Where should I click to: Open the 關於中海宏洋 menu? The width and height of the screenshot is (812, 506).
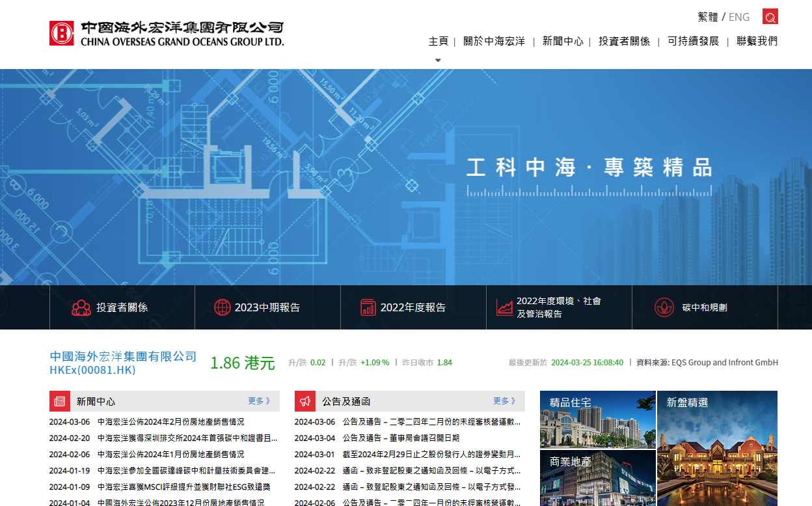point(494,41)
